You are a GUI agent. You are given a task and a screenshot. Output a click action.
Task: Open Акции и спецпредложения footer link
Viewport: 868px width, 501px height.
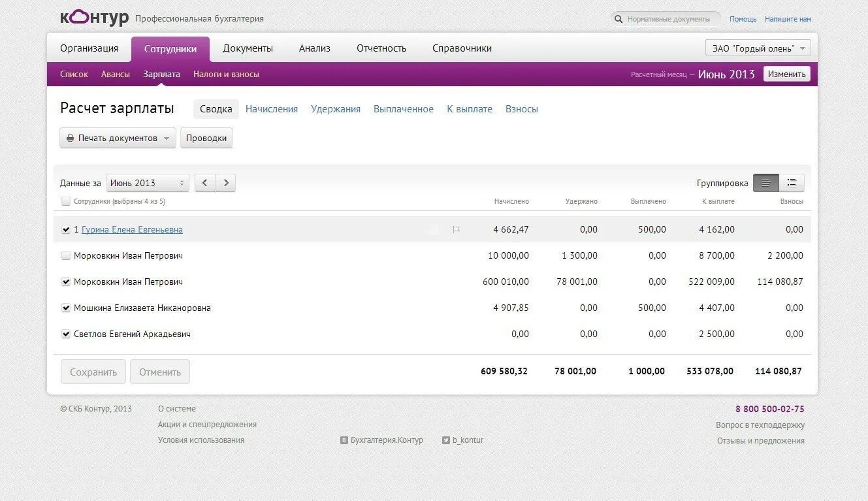pos(207,425)
